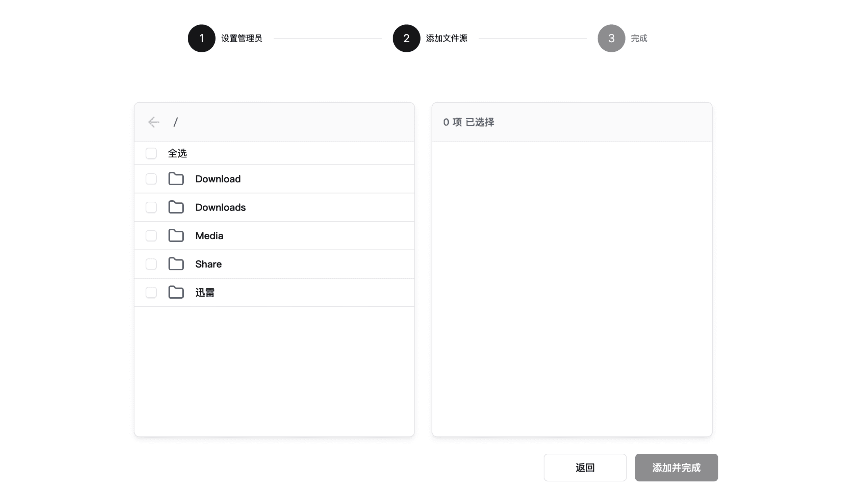Click step 2 添加文件源 circle
Viewport: 864px width, 504px height.
tap(407, 39)
